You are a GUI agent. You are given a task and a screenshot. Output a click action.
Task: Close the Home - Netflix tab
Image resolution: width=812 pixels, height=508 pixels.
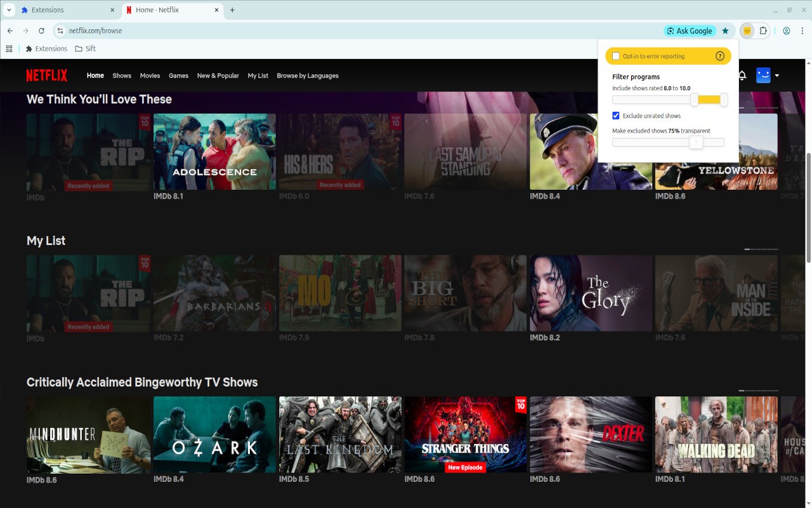point(216,10)
